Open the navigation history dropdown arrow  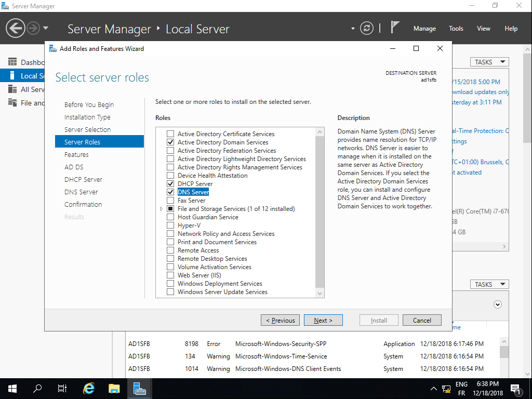click(46, 28)
